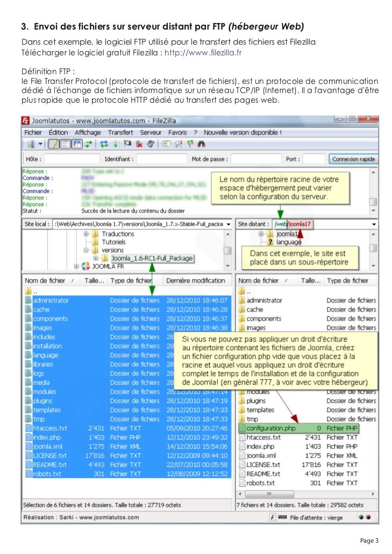The height and width of the screenshot is (554, 392).
Task: Click the remote list horizontal scrollbar
Action: point(306,494)
